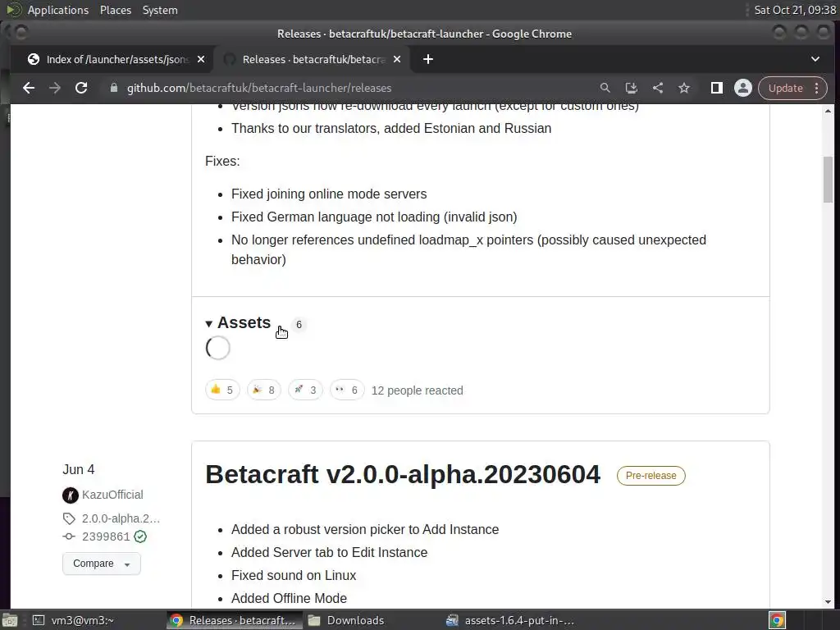Open the 2.0.0-alpha.2… tag link
840x630 pixels.
(x=121, y=518)
